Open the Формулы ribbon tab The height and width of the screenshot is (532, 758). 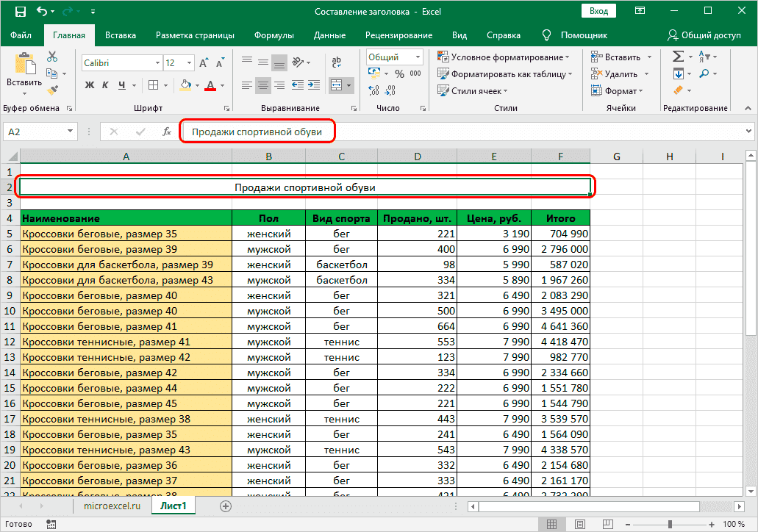tap(273, 35)
